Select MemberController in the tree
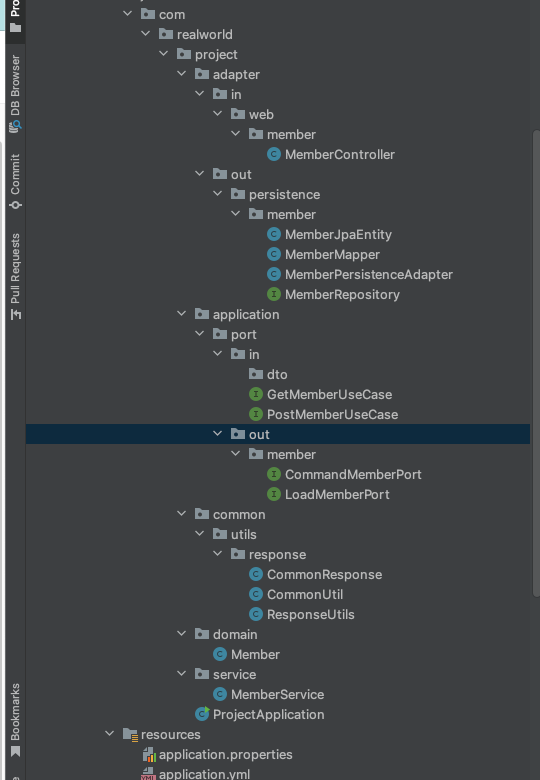This screenshot has height=780, width=540. click(340, 155)
